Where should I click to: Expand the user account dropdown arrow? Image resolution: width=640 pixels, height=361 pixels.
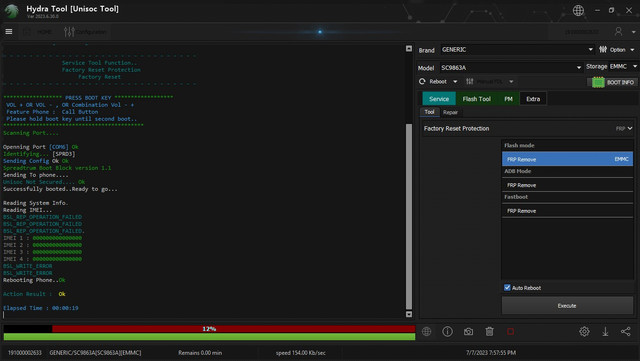coord(633,32)
